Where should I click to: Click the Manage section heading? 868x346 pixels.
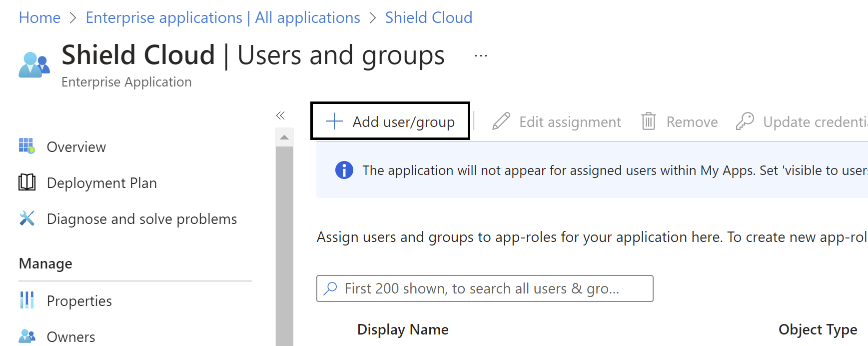click(x=45, y=263)
